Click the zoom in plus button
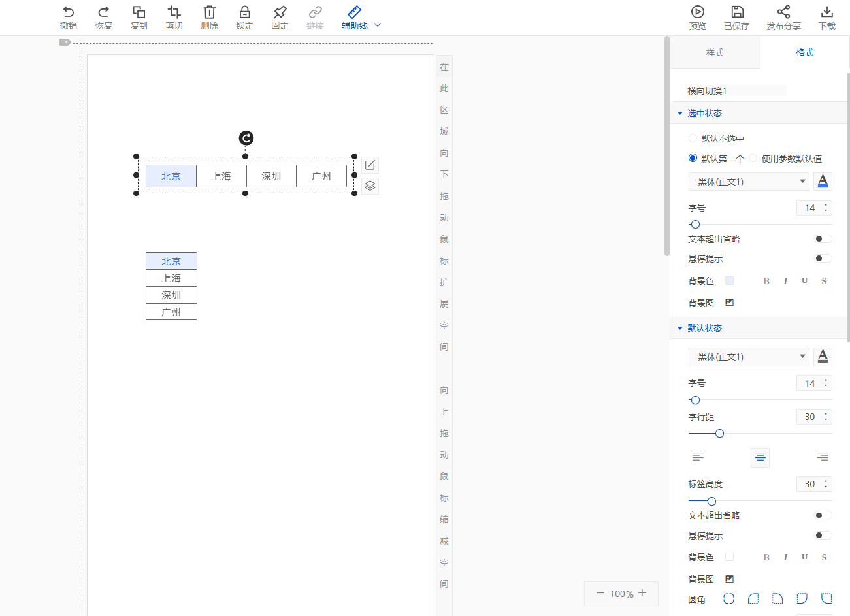 pos(642,593)
